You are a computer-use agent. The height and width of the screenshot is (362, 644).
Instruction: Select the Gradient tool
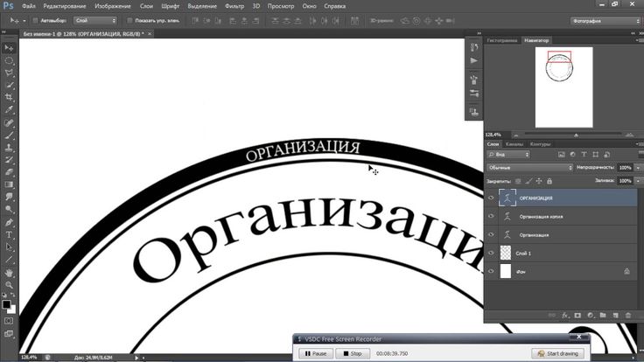click(x=9, y=184)
